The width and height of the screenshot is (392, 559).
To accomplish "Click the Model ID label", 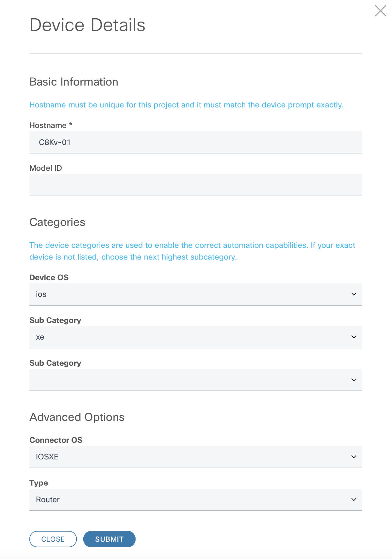I will click(x=46, y=168).
